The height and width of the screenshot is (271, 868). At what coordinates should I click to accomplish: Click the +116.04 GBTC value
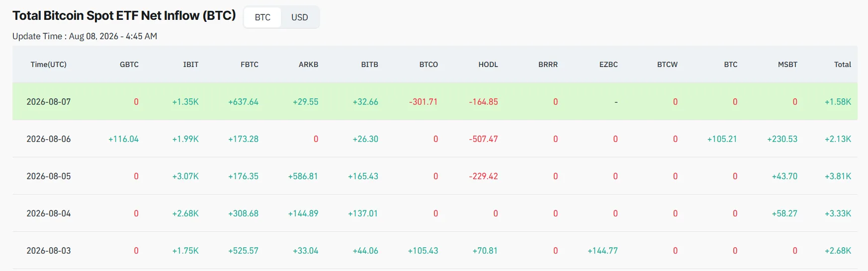123,139
